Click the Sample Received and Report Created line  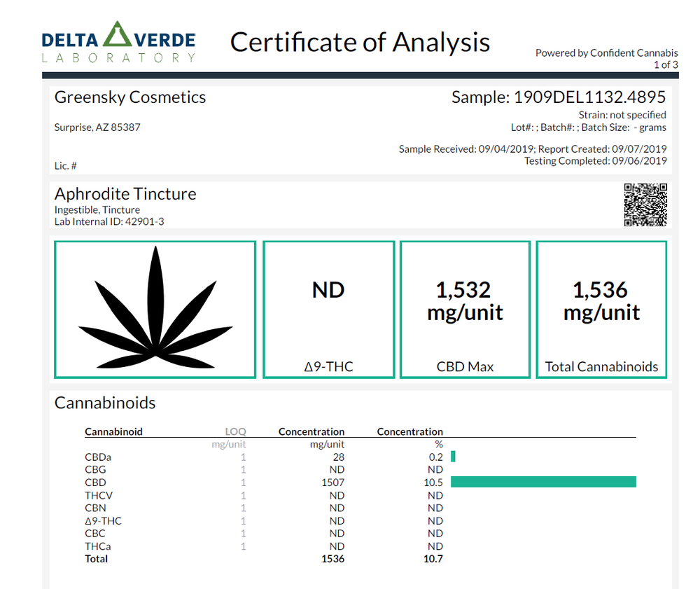coord(533,148)
